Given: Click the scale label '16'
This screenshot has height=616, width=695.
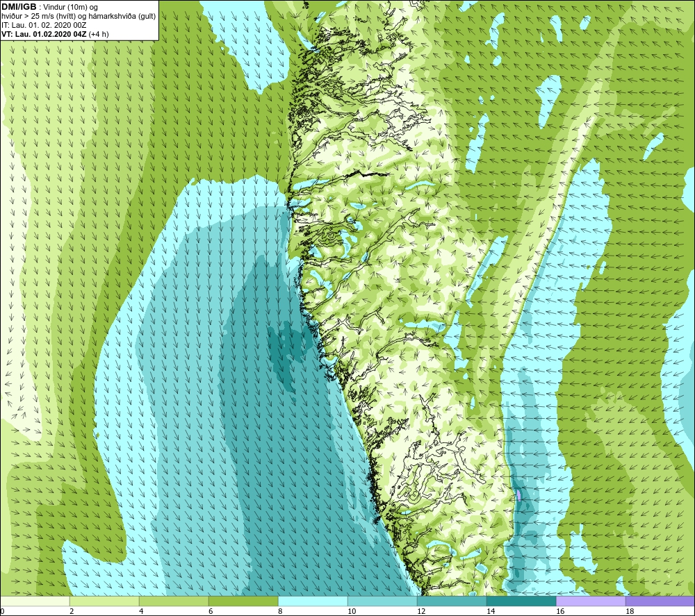Looking at the screenshot, I should pyautogui.click(x=560, y=611).
